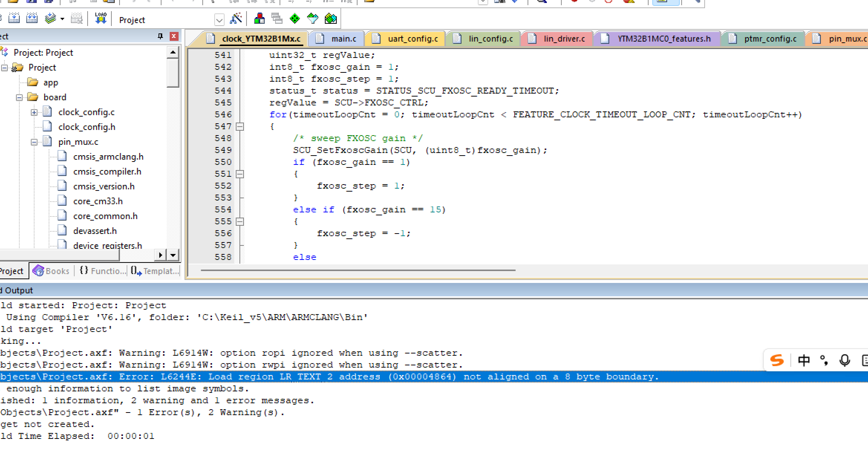The width and height of the screenshot is (868, 453).
Task: Open the target selection dropdown
Action: pos(219,20)
